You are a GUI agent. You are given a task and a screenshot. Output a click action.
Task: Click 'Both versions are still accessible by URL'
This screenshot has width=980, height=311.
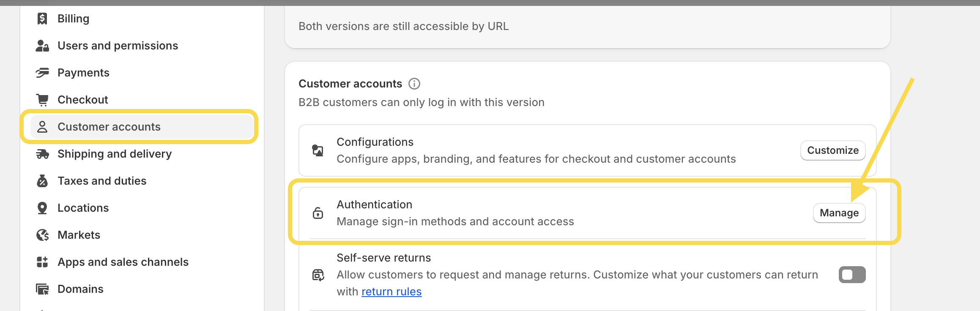pos(404,26)
